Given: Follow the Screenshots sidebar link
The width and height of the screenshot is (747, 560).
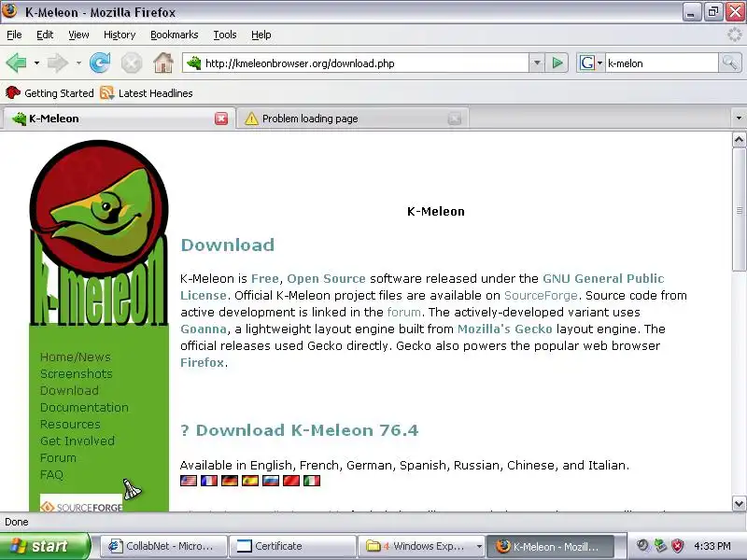Looking at the screenshot, I should coord(77,374).
